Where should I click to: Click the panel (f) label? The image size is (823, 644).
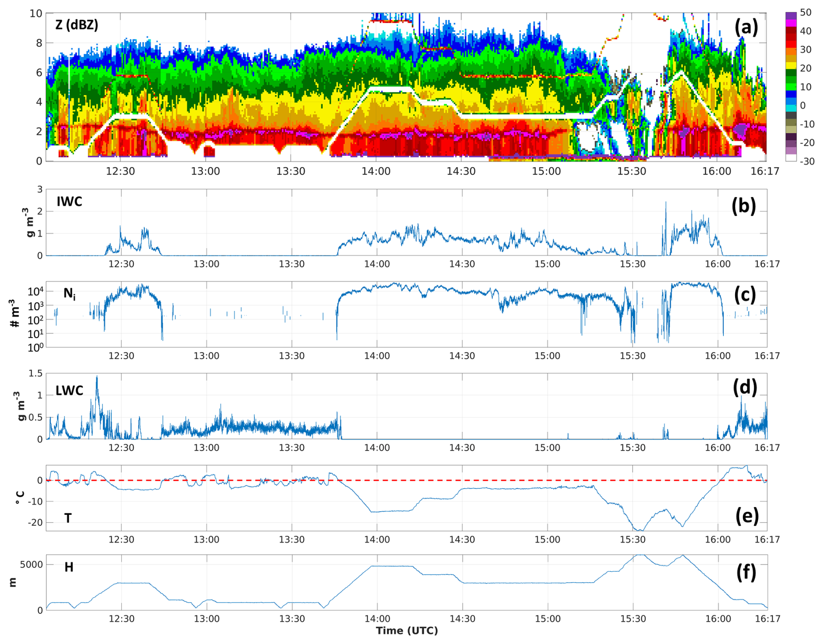[x=746, y=572]
